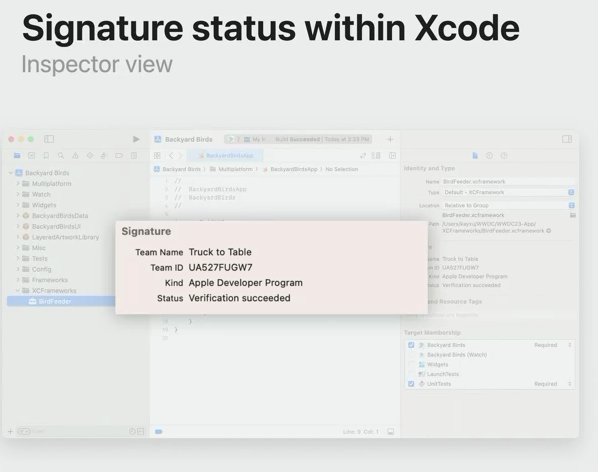
Task: Go forward in editor history
Action: coord(181,156)
